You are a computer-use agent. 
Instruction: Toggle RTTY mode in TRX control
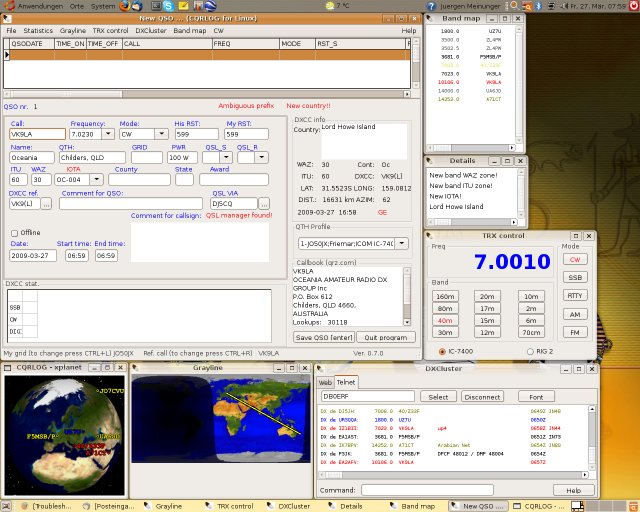(575, 296)
